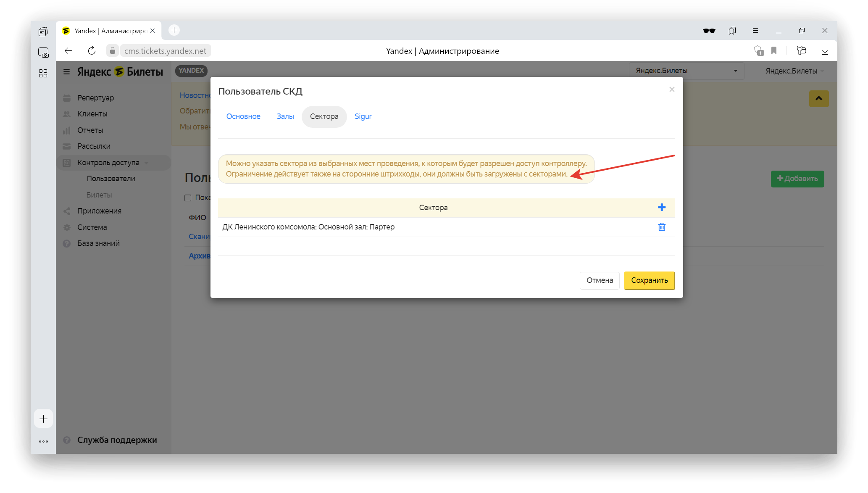
Task: Delete the Партер sector row
Action: [x=662, y=227]
